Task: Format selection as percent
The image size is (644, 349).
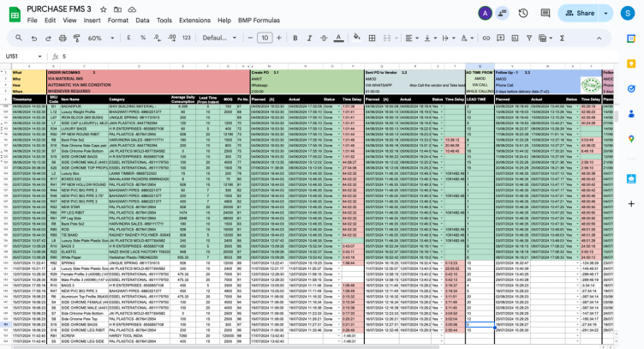Action: [x=143, y=38]
